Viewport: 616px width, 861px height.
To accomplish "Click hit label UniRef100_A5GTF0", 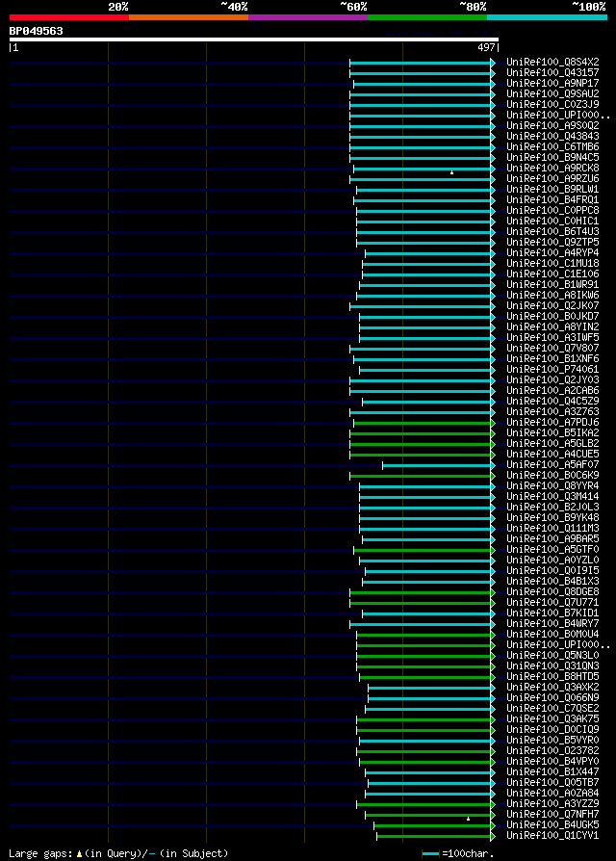I will 552,550.
